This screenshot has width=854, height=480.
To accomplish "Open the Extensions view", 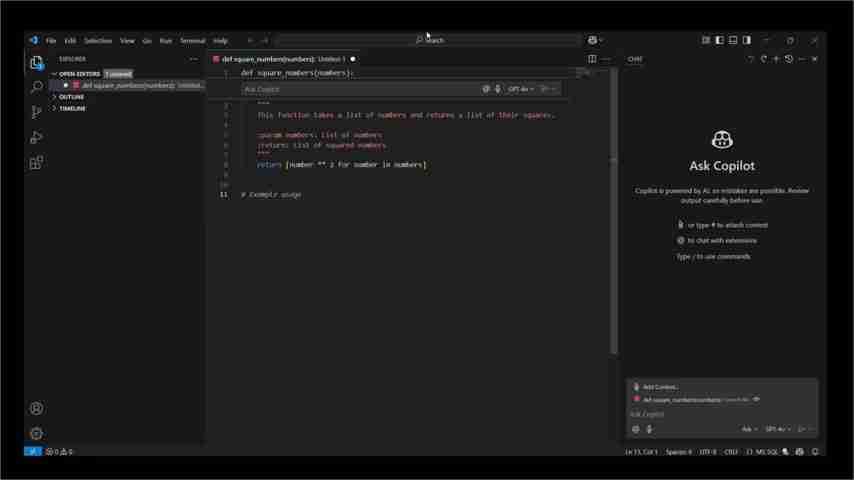I will click(36, 162).
